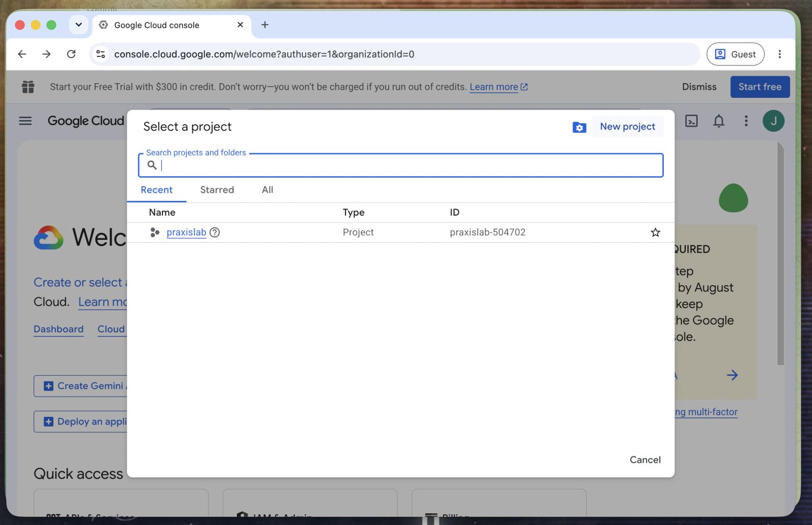This screenshot has width=812, height=525.
Task: Click the Create Gemini button
Action: click(x=80, y=386)
